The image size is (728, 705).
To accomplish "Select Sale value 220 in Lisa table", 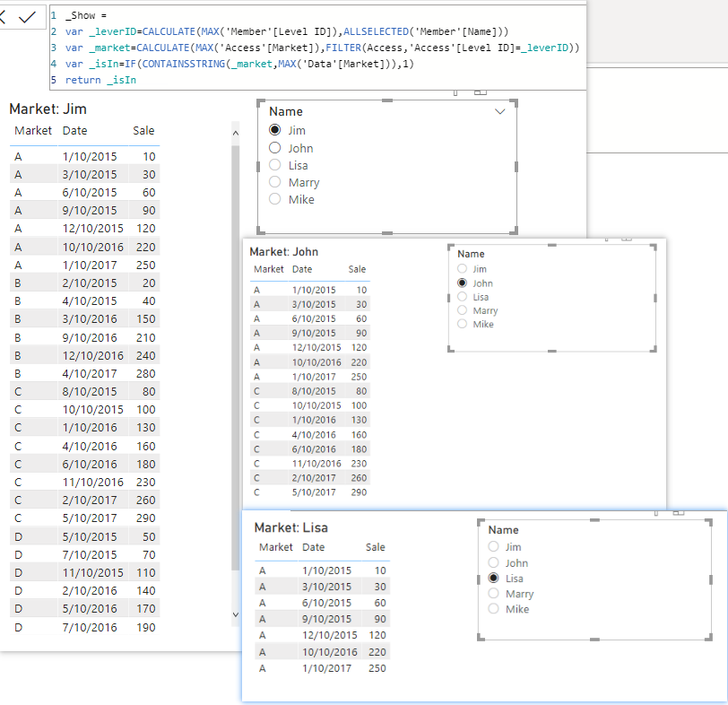I will 377,652.
